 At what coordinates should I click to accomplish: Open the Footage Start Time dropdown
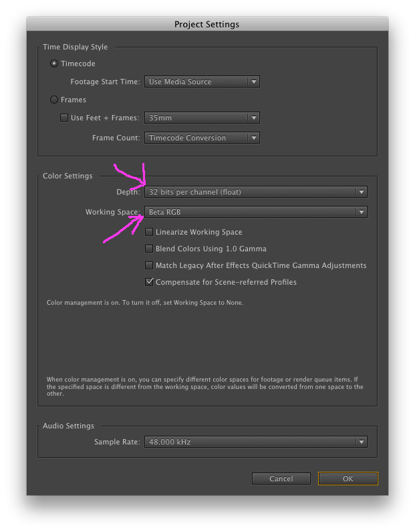click(x=202, y=82)
